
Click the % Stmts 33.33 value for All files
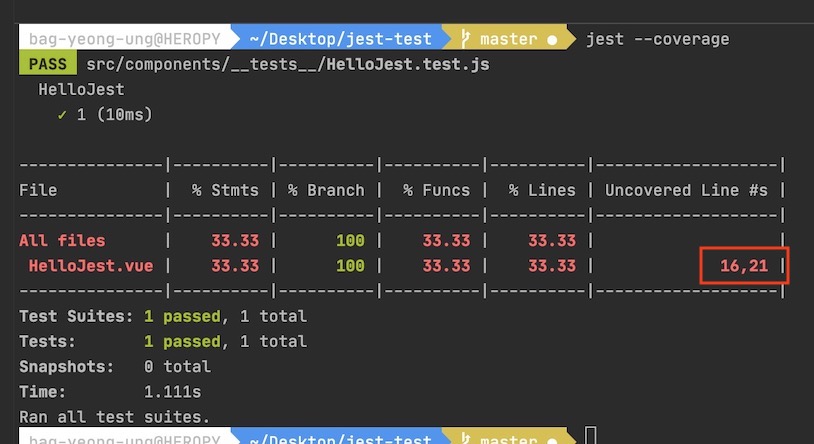tap(235, 240)
